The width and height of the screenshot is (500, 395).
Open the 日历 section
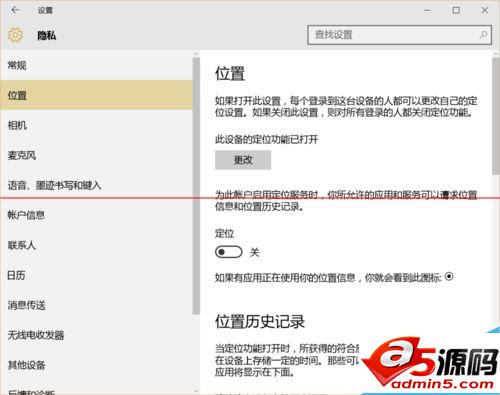(x=96, y=275)
